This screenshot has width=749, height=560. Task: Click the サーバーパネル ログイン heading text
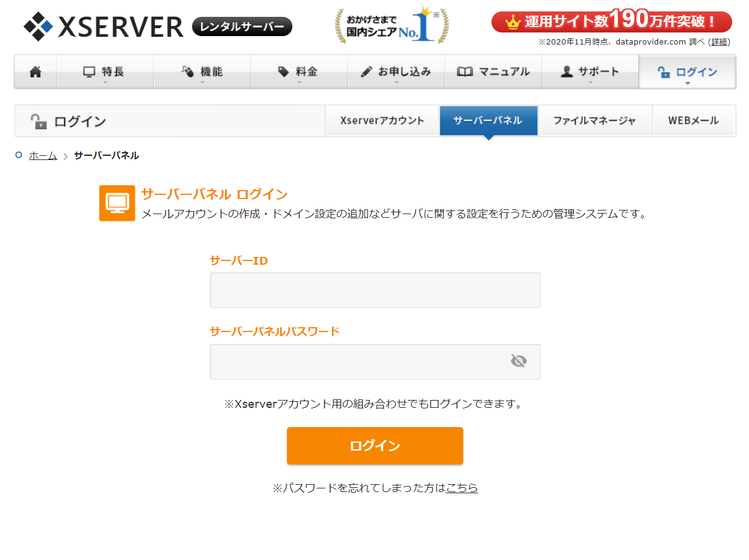[214, 194]
